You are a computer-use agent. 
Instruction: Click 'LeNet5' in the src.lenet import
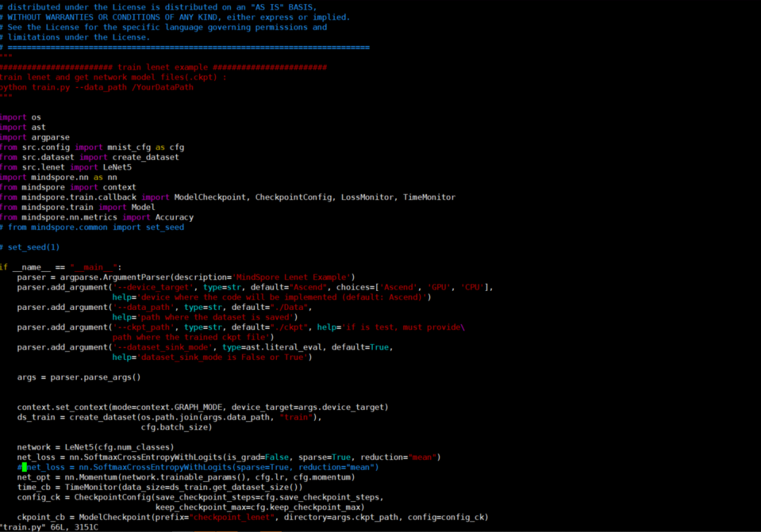point(117,167)
